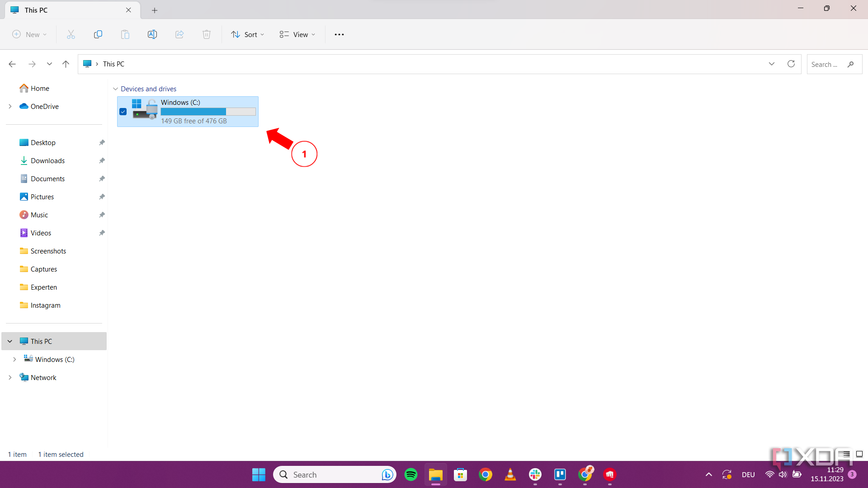Image resolution: width=868 pixels, height=488 pixels.
Task: Go up one level with up arrow
Action: 66,64
